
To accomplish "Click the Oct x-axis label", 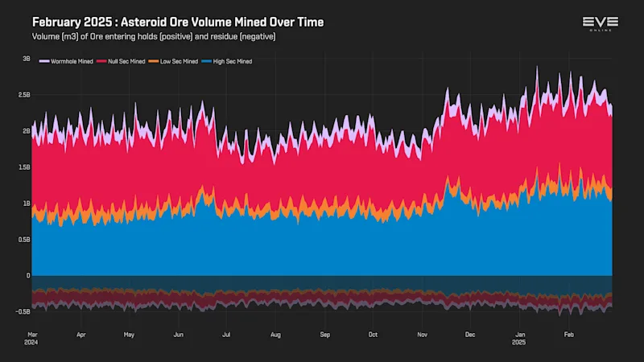I will (373, 335).
